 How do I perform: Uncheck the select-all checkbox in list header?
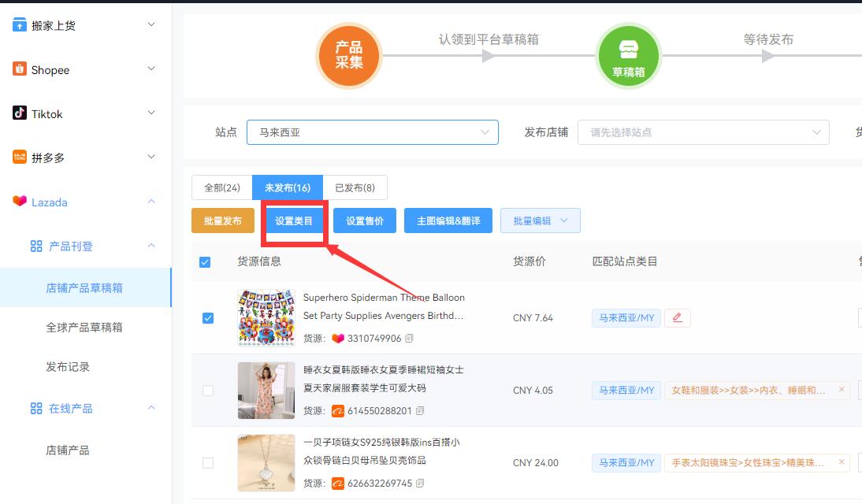coord(205,262)
